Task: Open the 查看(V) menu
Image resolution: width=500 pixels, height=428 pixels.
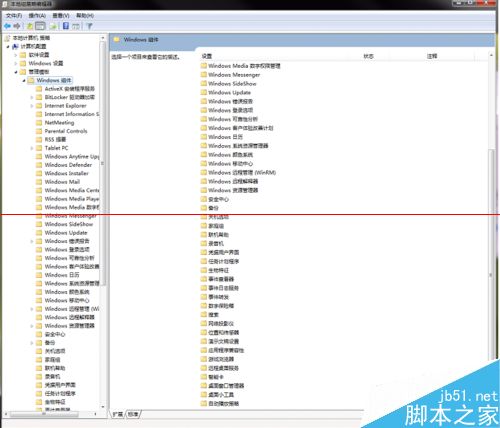Action: click(x=61, y=16)
